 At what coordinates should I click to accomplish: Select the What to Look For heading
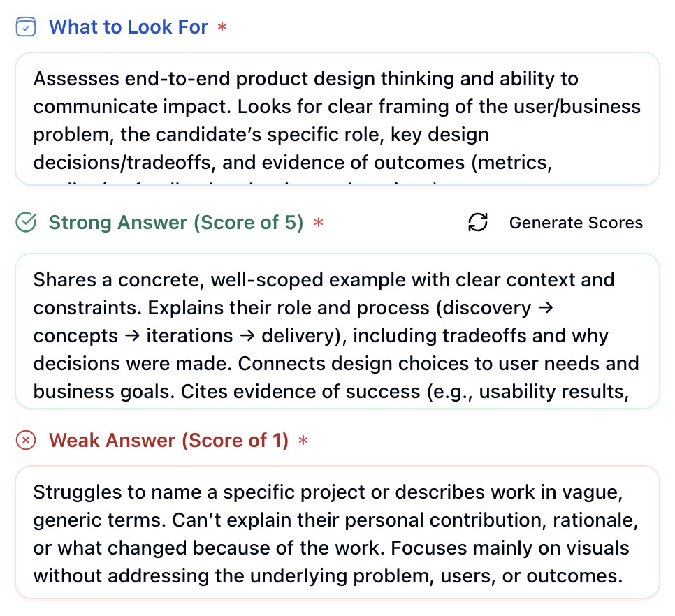[x=129, y=27]
